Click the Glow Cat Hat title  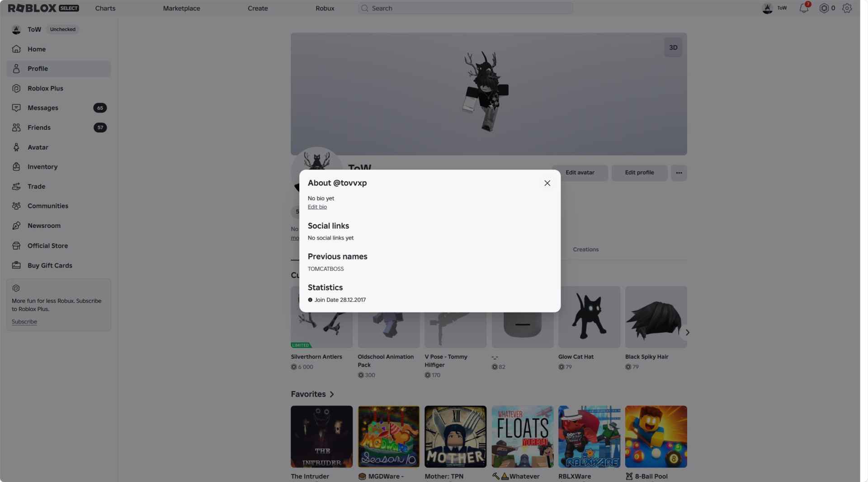coord(576,357)
